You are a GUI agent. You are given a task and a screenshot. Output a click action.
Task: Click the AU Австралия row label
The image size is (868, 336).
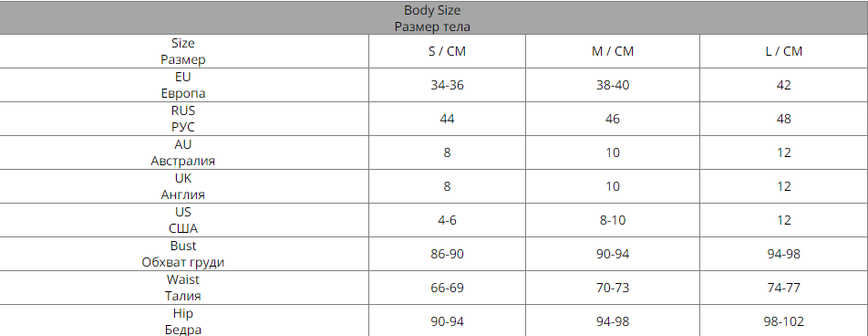tap(184, 153)
